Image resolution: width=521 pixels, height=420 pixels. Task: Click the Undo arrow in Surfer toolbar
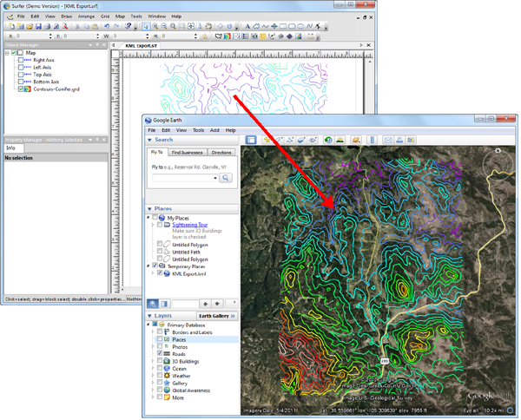107,26
